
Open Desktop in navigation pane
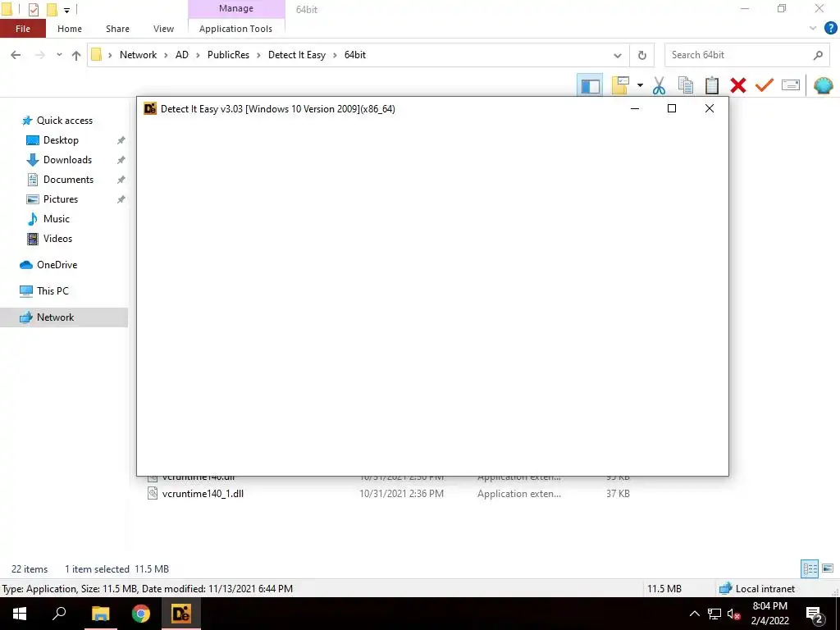(61, 140)
